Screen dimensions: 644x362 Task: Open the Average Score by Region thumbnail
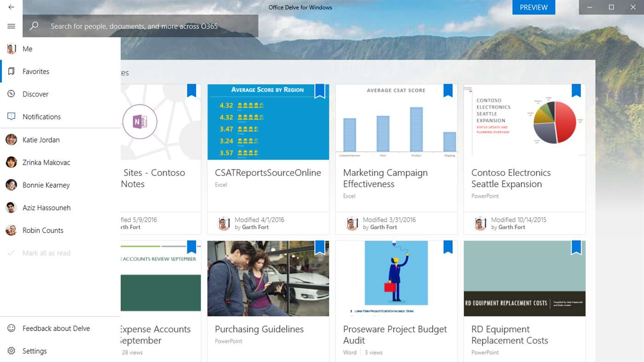coord(268,122)
